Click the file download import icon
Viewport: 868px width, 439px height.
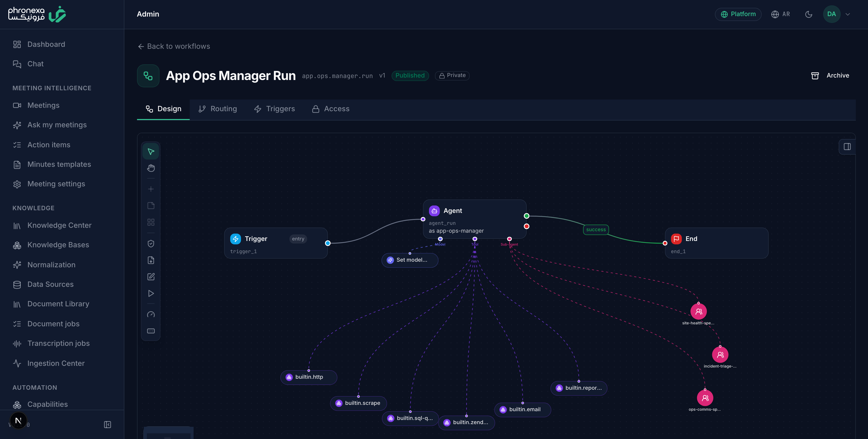click(151, 260)
